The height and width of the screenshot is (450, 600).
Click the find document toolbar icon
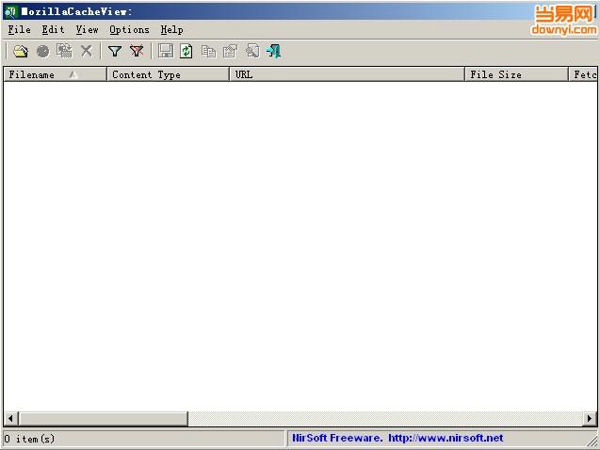(x=252, y=51)
